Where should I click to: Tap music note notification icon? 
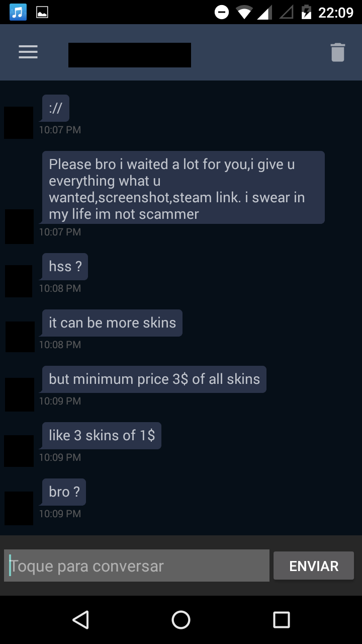pos(18,12)
